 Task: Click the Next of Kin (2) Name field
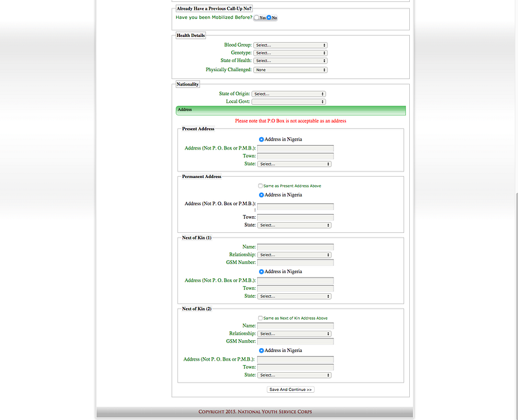pyautogui.click(x=295, y=326)
